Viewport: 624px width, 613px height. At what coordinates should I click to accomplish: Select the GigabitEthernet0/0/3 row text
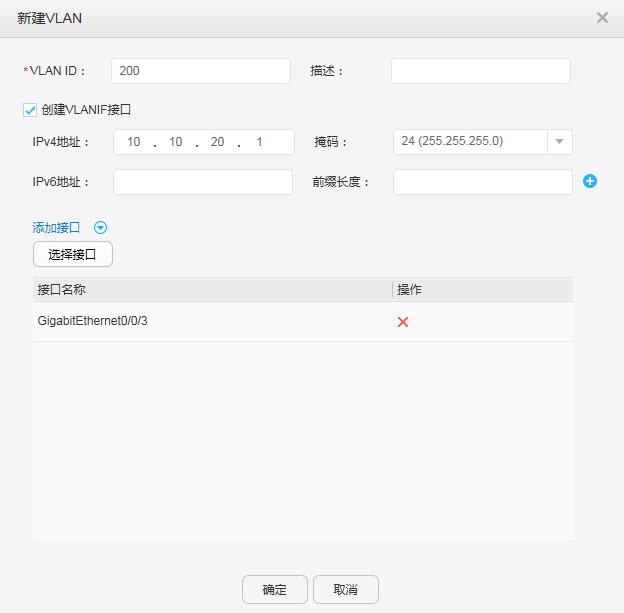(x=92, y=321)
